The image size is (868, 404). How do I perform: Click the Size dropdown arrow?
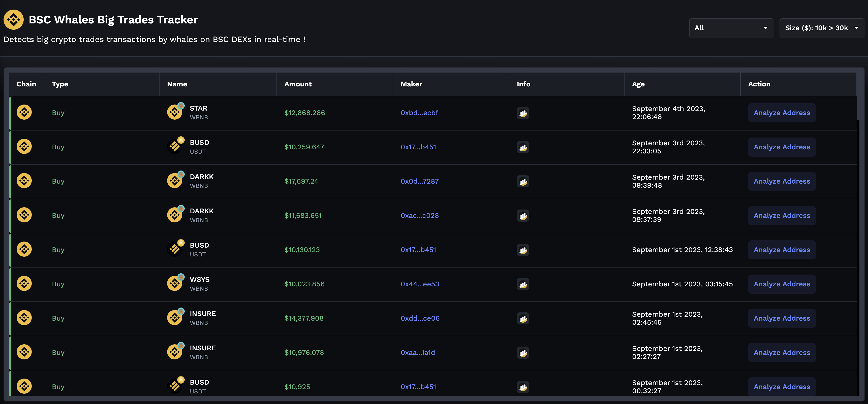coord(856,28)
